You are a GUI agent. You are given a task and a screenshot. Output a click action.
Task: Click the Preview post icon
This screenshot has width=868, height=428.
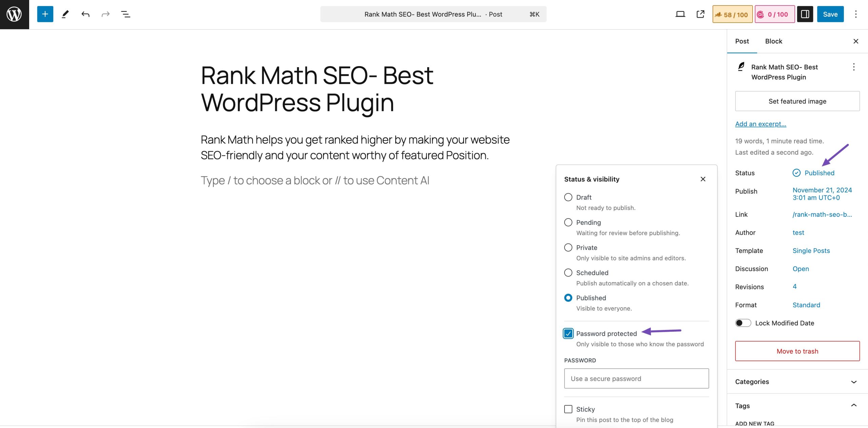click(x=700, y=14)
